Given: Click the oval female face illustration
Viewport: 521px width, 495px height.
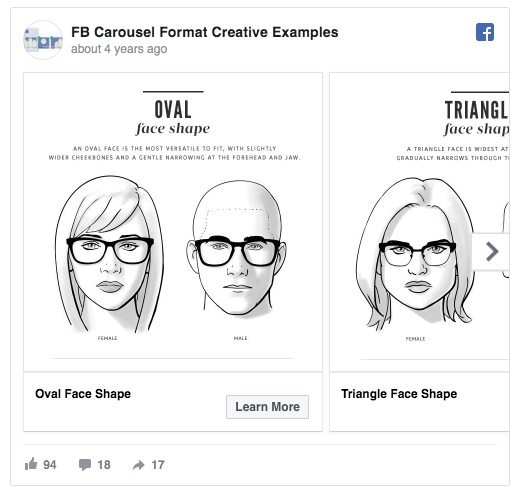Looking at the screenshot, I should 109,254.
